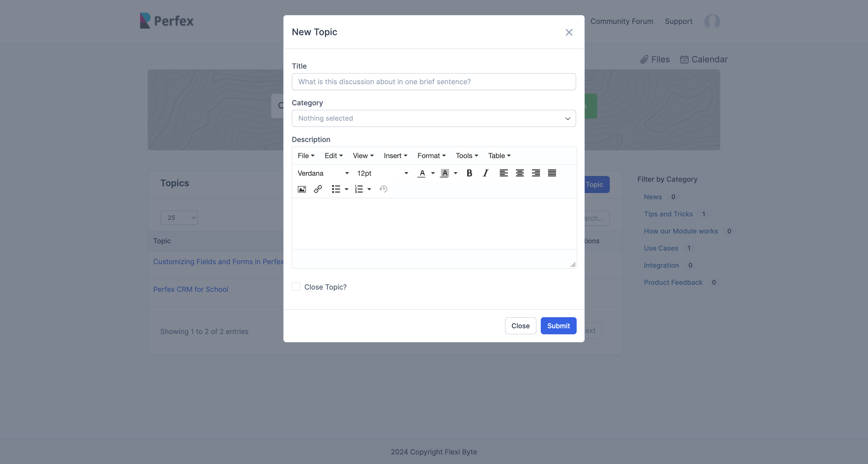Open the Table menu in the editor

pyautogui.click(x=499, y=155)
